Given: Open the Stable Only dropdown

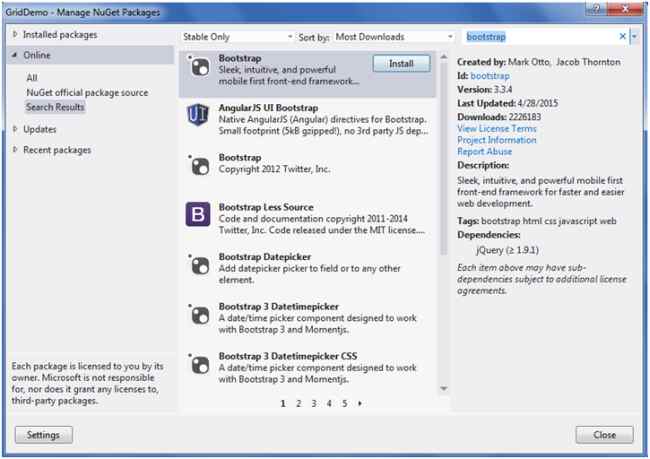Looking at the screenshot, I should point(237,37).
